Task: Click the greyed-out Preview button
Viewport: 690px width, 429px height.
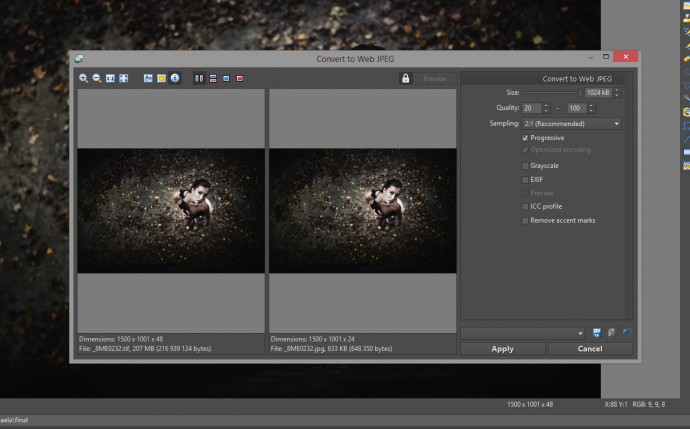Action: coord(435,78)
